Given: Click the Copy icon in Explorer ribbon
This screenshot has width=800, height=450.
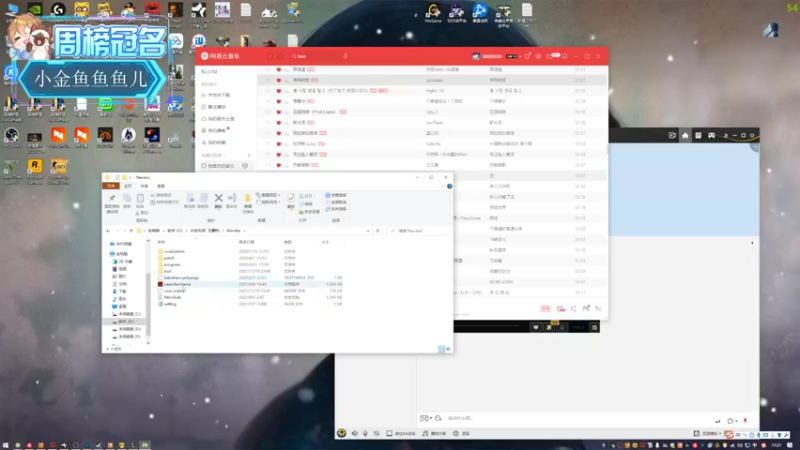Looking at the screenshot, I should coord(127,201).
